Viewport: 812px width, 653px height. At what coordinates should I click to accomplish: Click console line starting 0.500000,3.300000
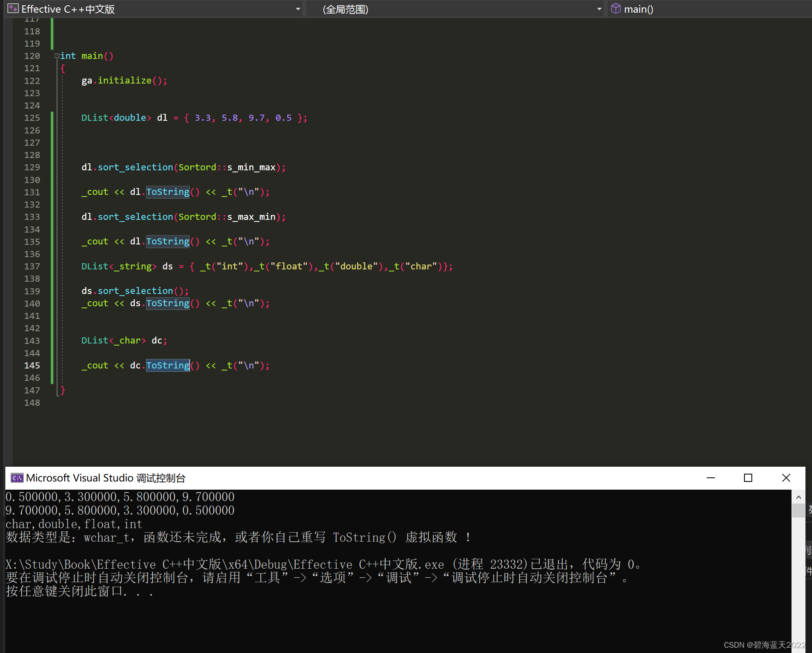tap(120, 497)
